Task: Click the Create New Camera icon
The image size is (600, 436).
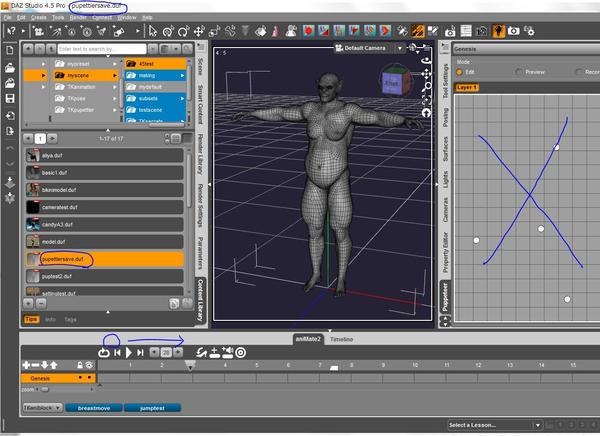Action: [38, 31]
